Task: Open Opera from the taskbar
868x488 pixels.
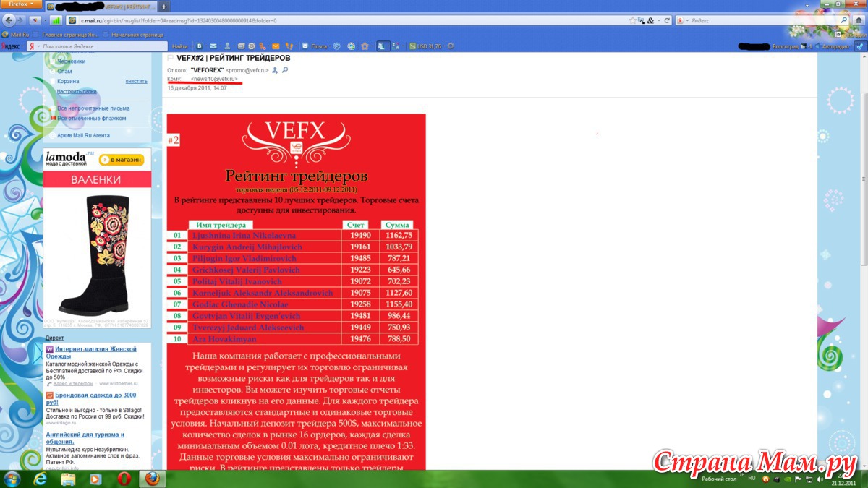Action: (124, 479)
